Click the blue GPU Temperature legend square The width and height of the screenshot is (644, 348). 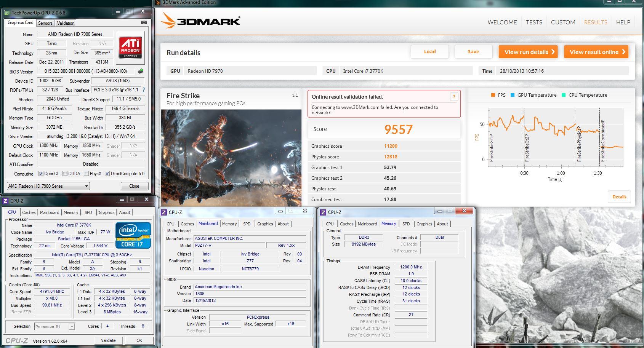coord(513,95)
